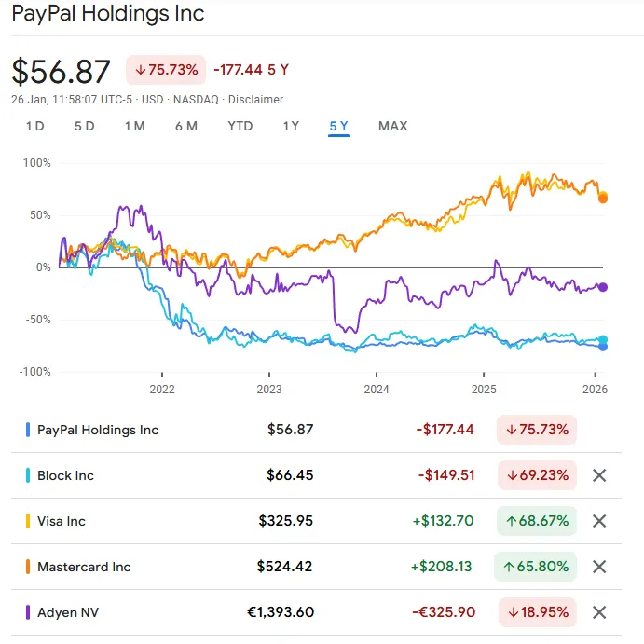Viewport: 644px width, 644px height.
Task: Click the cyan Block endpoint dot on chart
Action: 603,340
